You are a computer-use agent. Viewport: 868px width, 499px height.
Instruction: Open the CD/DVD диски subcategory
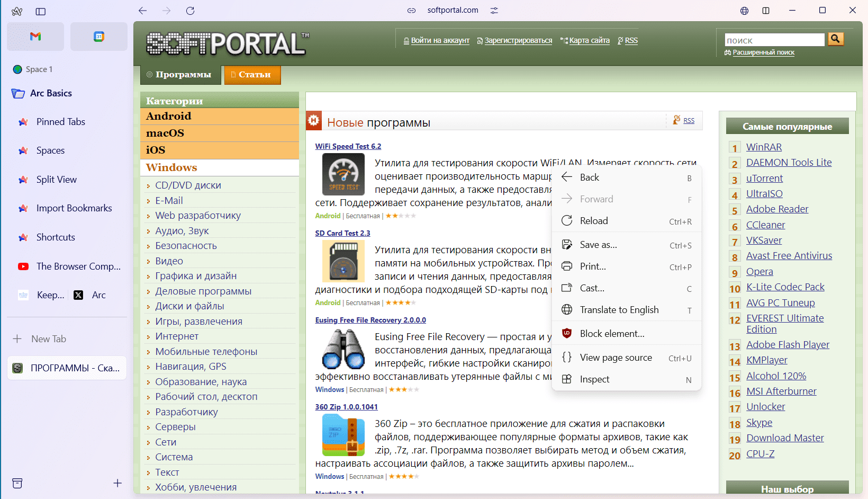(188, 185)
